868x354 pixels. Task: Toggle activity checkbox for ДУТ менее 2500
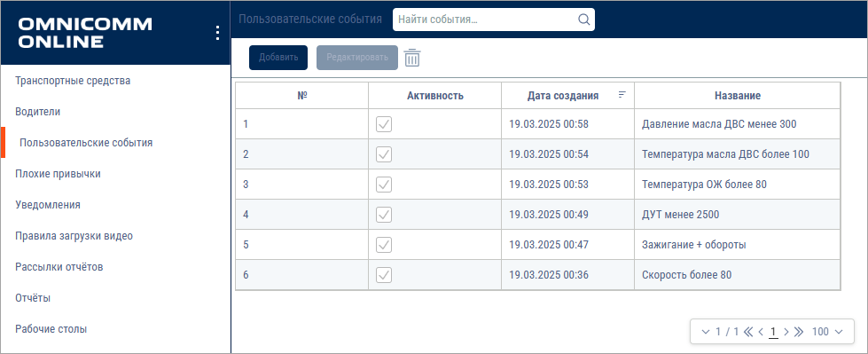[x=384, y=214]
